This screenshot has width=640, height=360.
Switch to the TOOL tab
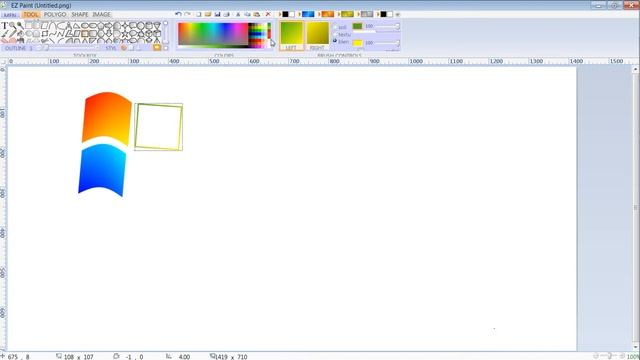31,15
